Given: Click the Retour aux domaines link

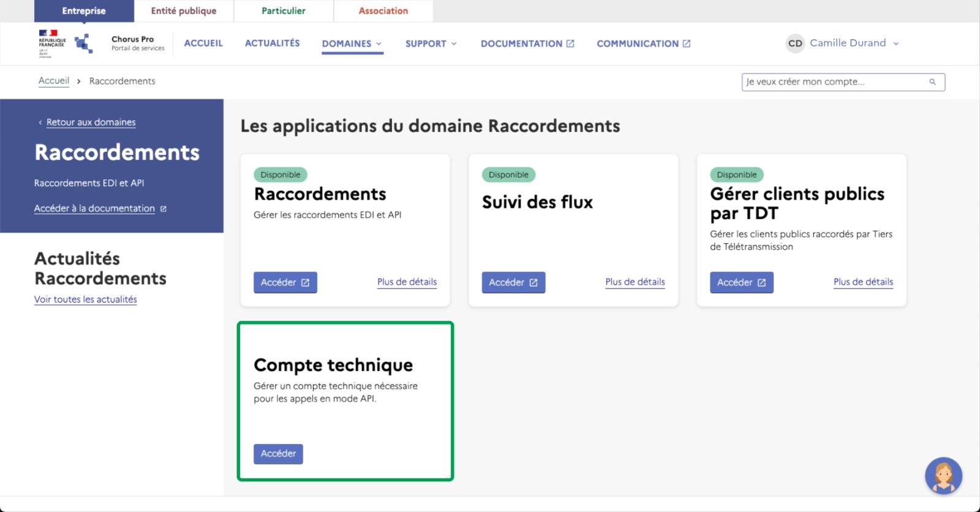Looking at the screenshot, I should pyautogui.click(x=91, y=122).
